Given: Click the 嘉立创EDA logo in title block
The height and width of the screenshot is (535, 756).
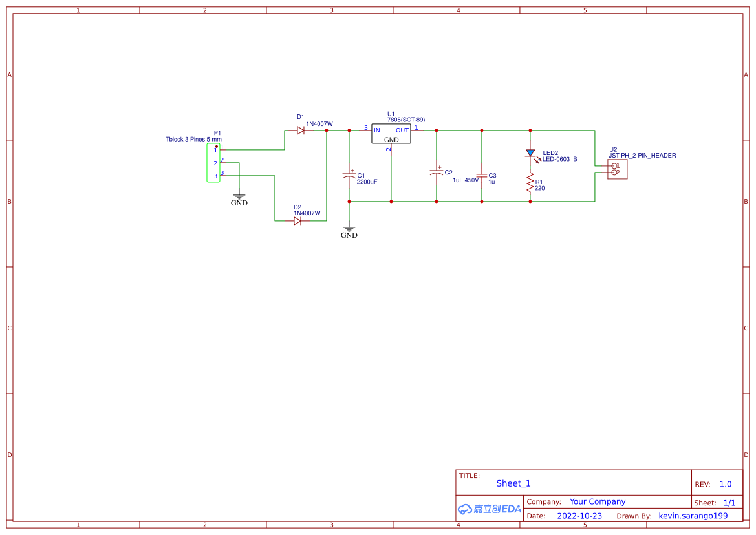Looking at the screenshot, I should coord(488,509).
